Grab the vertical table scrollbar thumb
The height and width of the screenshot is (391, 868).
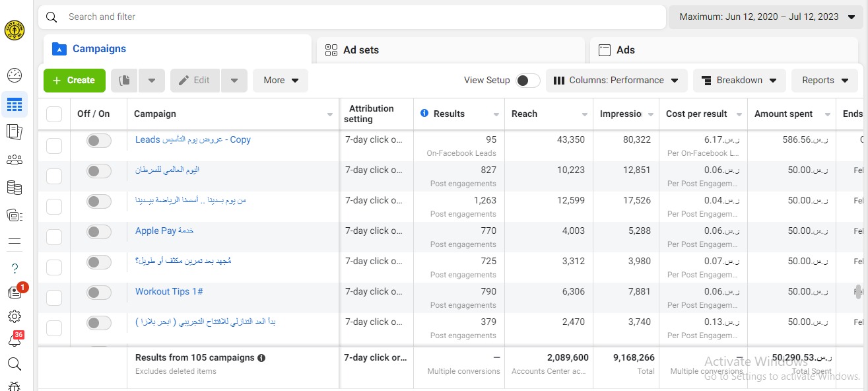(857, 292)
